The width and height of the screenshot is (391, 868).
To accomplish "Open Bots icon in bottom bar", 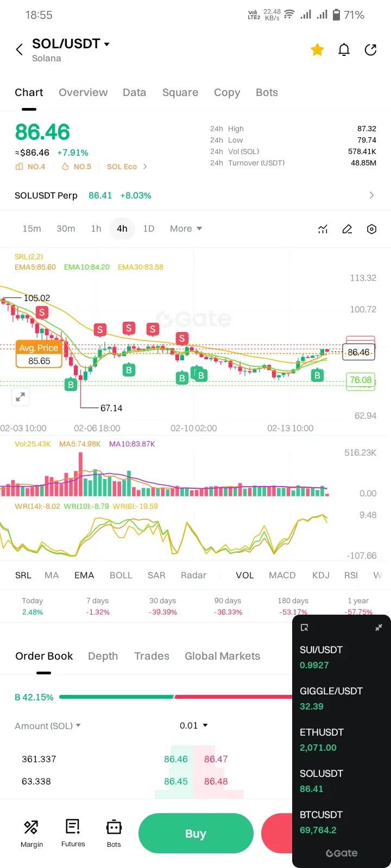I will pos(114,833).
